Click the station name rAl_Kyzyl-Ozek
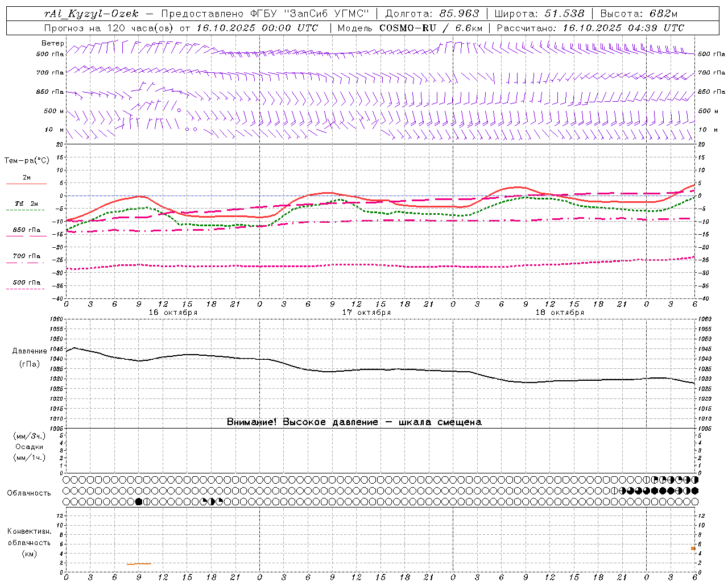The height and width of the screenshot is (582, 728). 91,14
